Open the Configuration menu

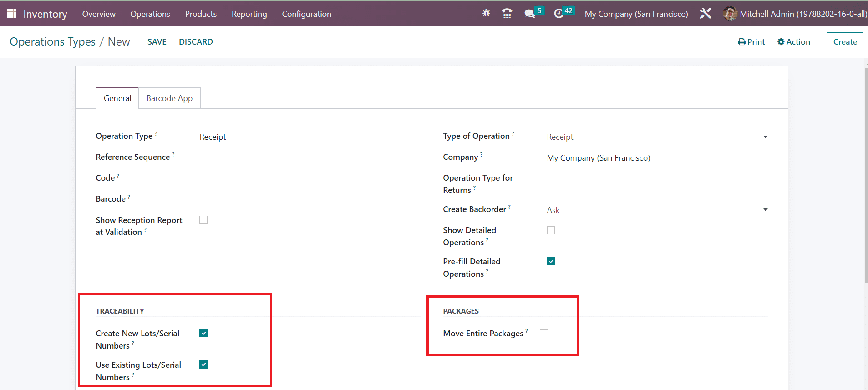click(306, 14)
